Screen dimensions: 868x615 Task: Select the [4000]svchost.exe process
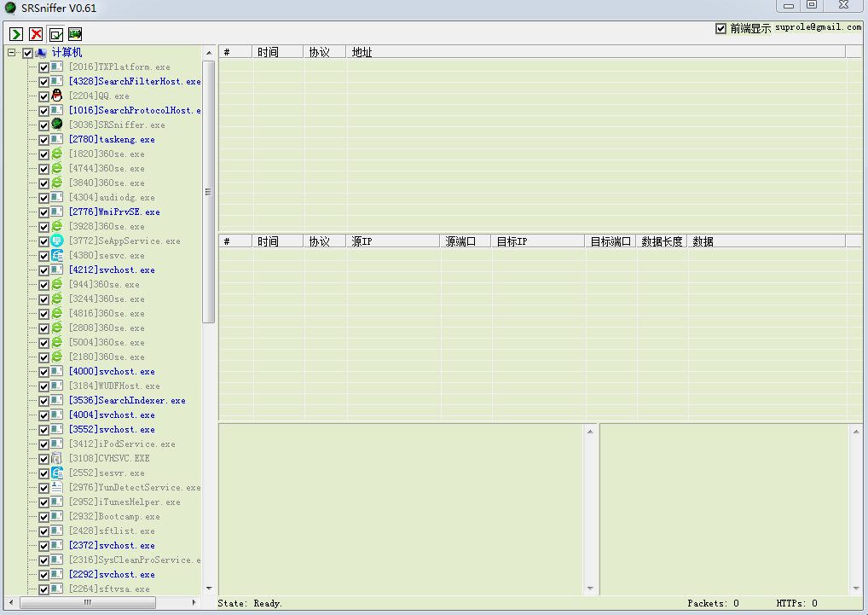click(x=112, y=371)
